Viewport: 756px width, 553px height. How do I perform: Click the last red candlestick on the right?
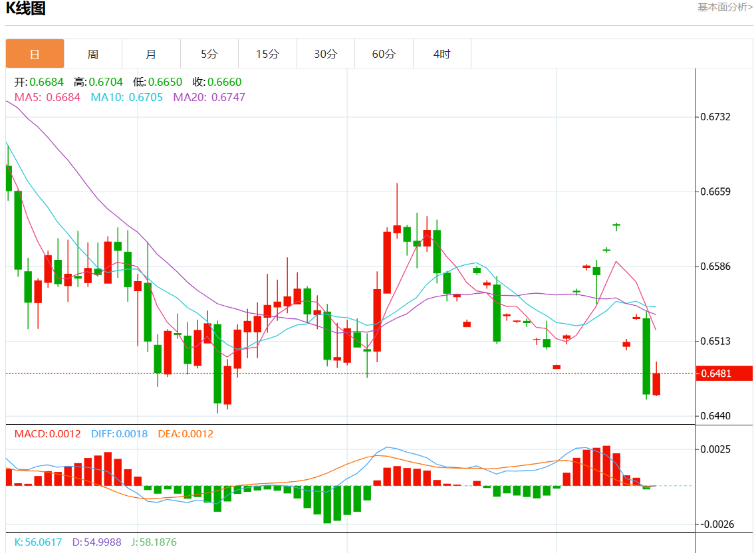[x=656, y=384]
